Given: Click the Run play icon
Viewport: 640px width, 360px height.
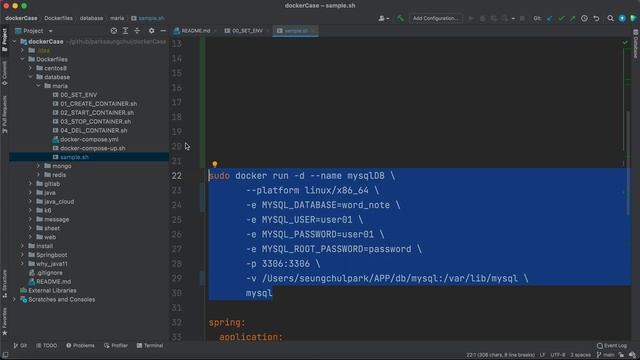Looking at the screenshot, I should click(471, 18).
